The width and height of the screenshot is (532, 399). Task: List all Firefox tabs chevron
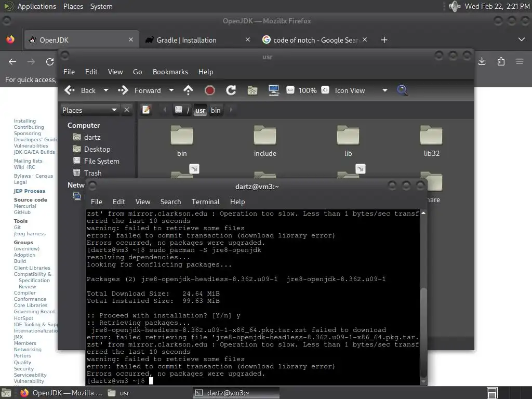pyautogui.click(x=522, y=39)
